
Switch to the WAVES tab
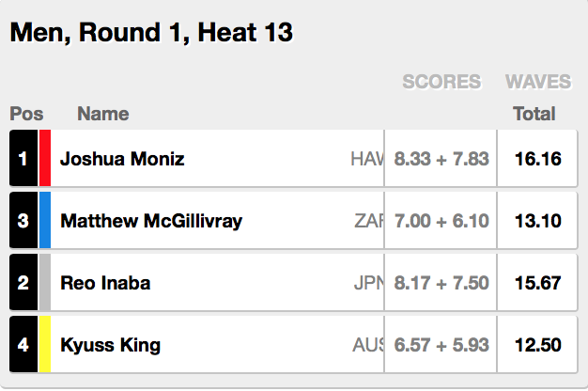pos(538,82)
